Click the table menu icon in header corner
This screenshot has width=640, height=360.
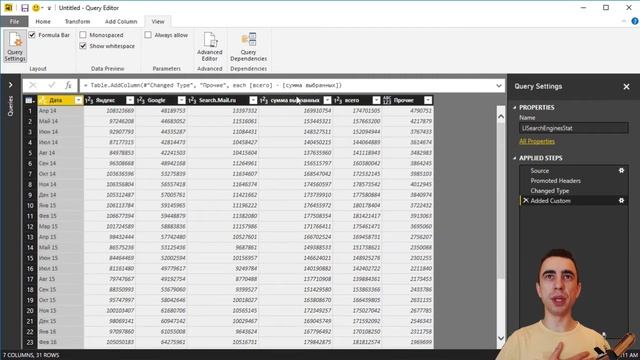click(x=29, y=100)
